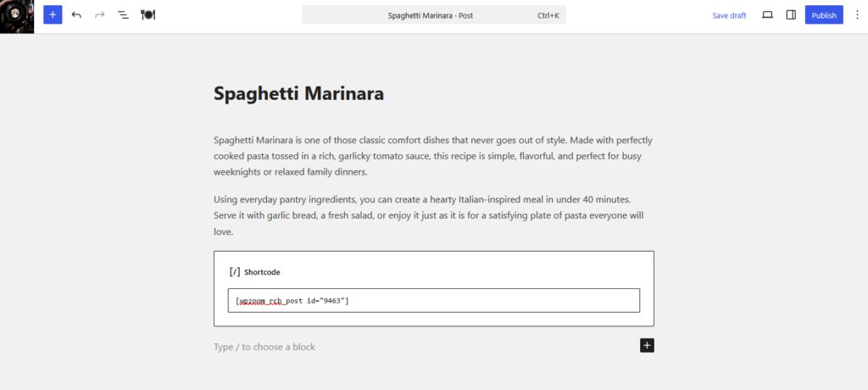Open the three-dot options menu

pos(856,15)
